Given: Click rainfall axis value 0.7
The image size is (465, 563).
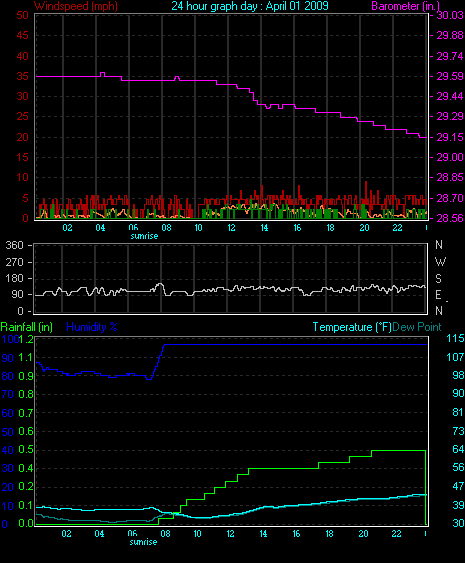Looking at the screenshot, I should point(26,413).
